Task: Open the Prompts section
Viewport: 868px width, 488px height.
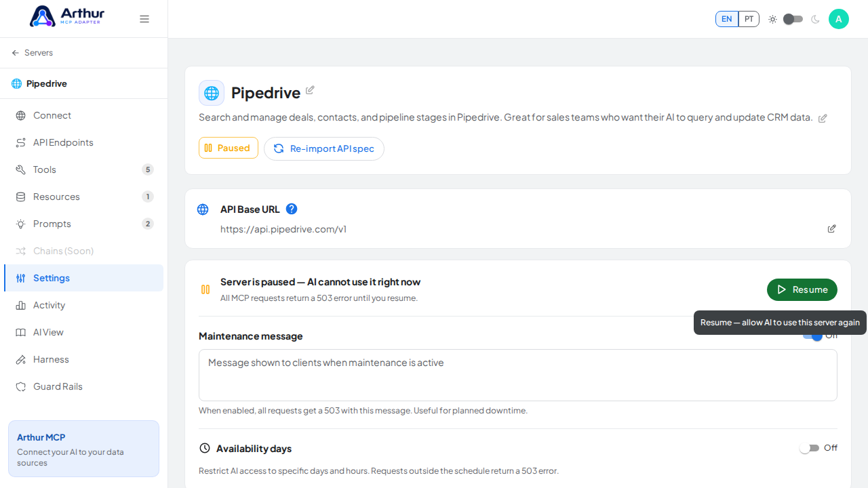Action: coord(83,224)
